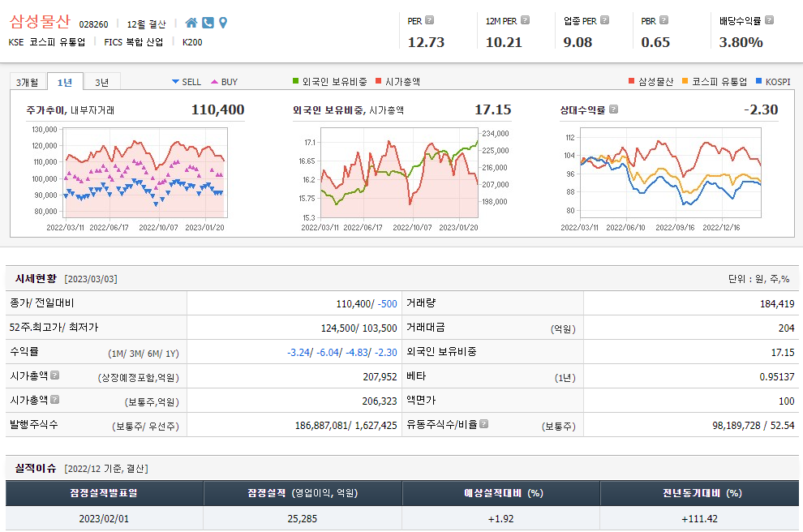Click the float shares 98,189,728 / 52.54
This screenshot has width=803, height=532.
pos(754,425)
